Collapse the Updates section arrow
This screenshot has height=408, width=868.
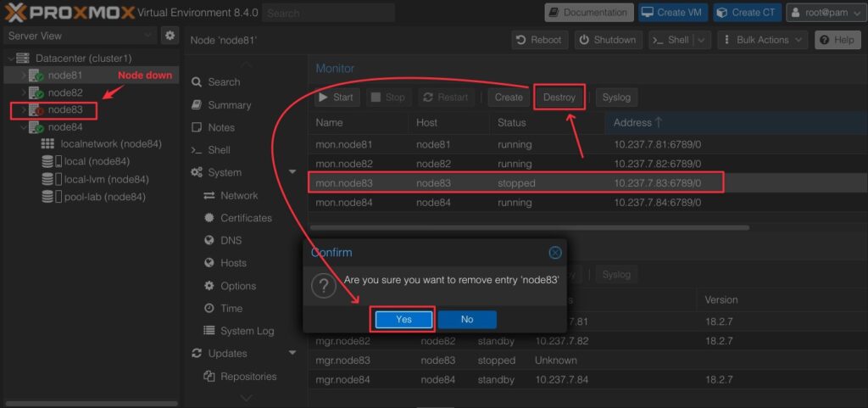(292, 353)
